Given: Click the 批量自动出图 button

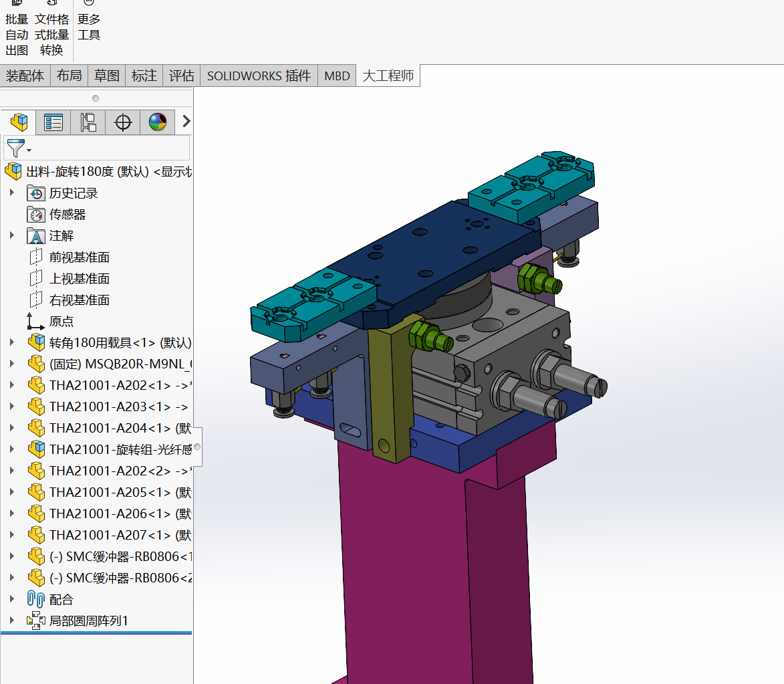Looking at the screenshot, I should click(17, 29).
